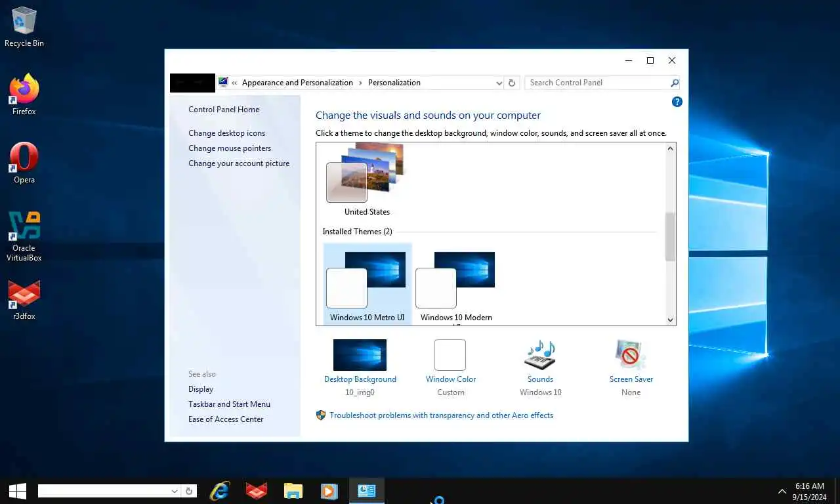Screen dimensions: 840x504
Task: Open the taskbar clock and date
Action: (809, 492)
